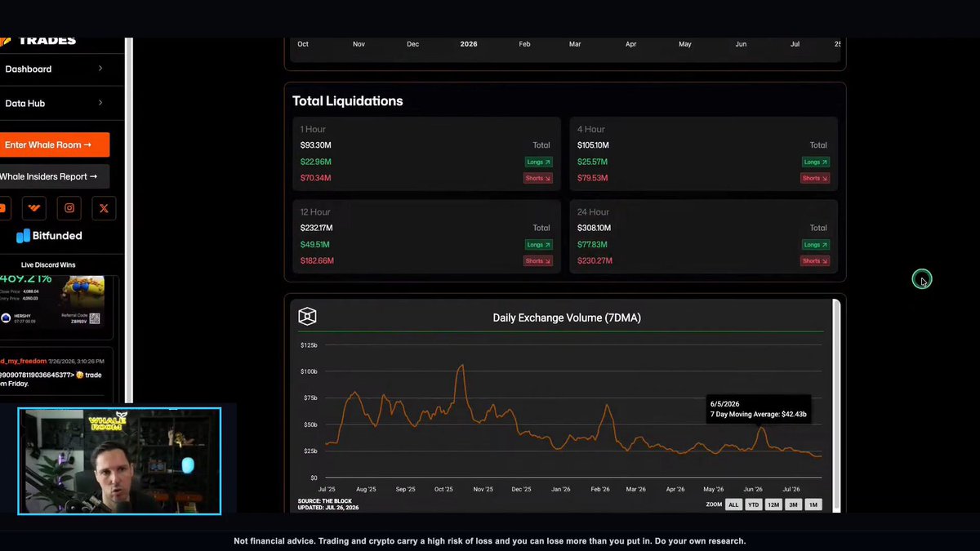Set chart zoom to ALL
980x551 pixels.
pos(733,504)
